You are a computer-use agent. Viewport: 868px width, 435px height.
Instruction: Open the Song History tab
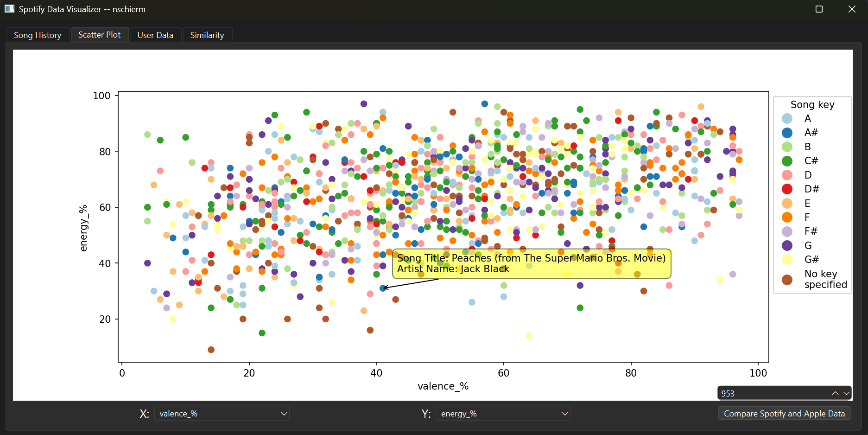click(38, 35)
